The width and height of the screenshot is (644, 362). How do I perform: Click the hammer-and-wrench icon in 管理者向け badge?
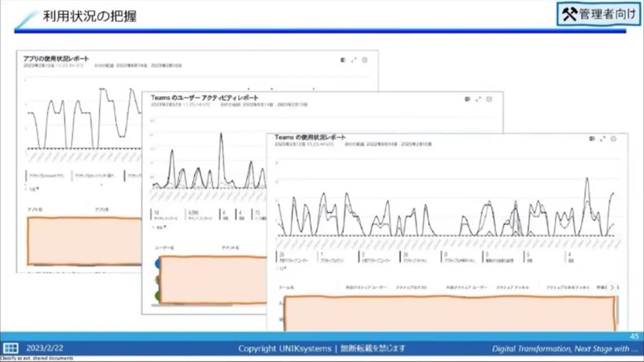[569, 14]
